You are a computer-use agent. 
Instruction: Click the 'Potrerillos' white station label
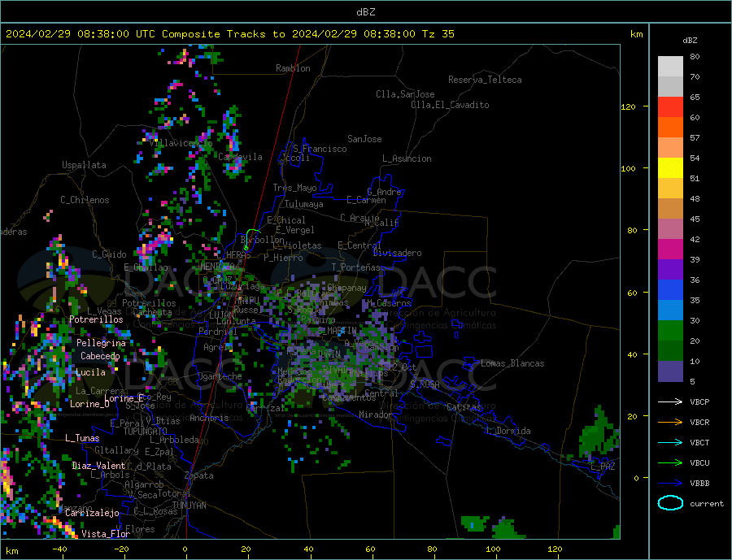point(96,319)
